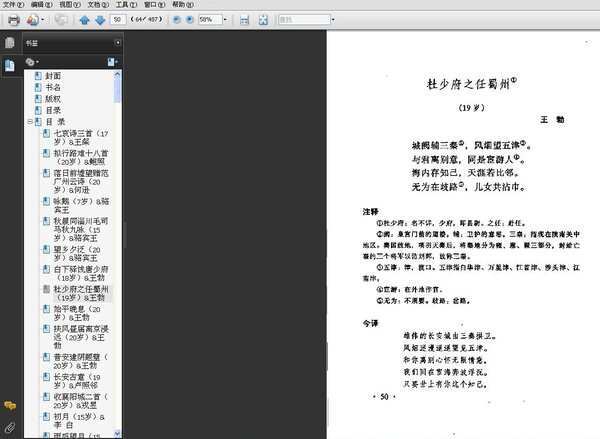Image resolution: width=600 pixels, height=439 pixels.
Task: Click the page number field showing 50
Action: (x=118, y=20)
